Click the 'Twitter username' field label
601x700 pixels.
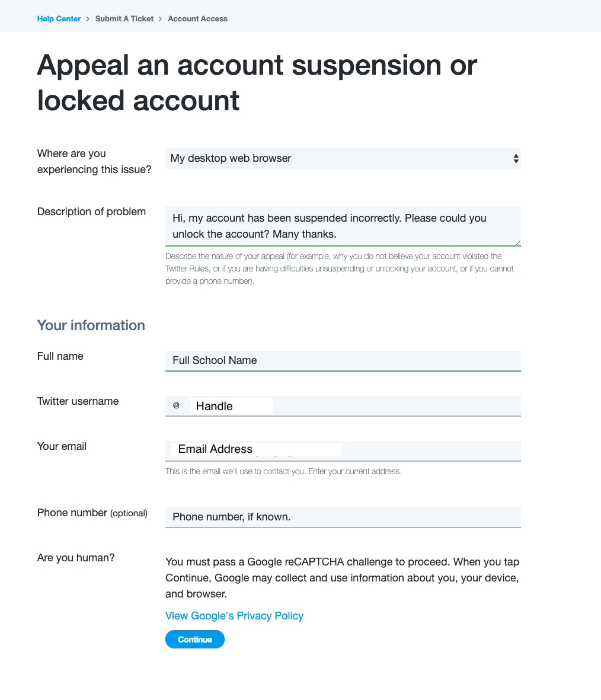(x=78, y=401)
